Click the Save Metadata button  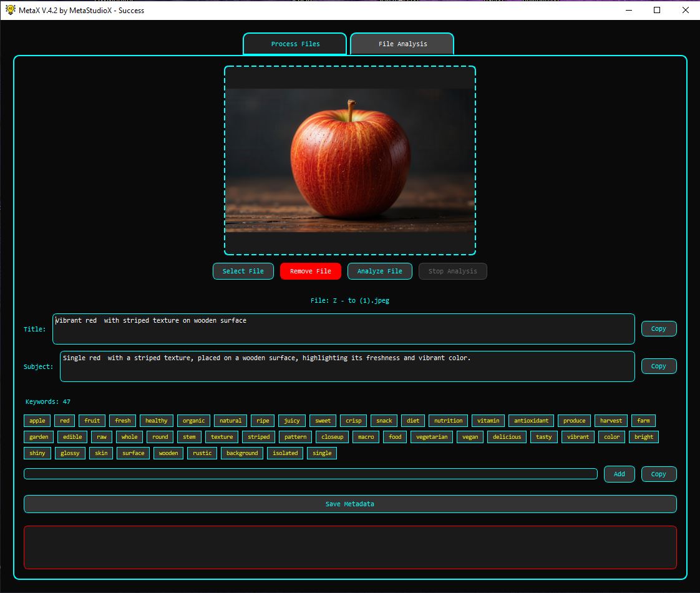pyautogui.click(x=350, y=504)
